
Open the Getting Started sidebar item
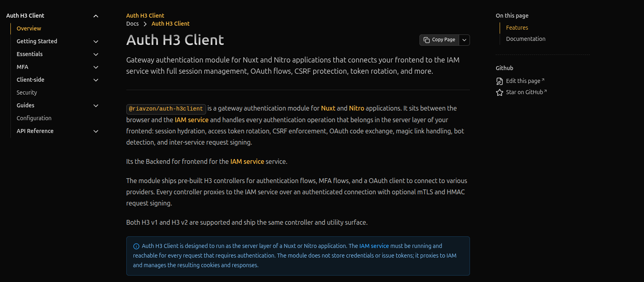(x=37, y=41)
